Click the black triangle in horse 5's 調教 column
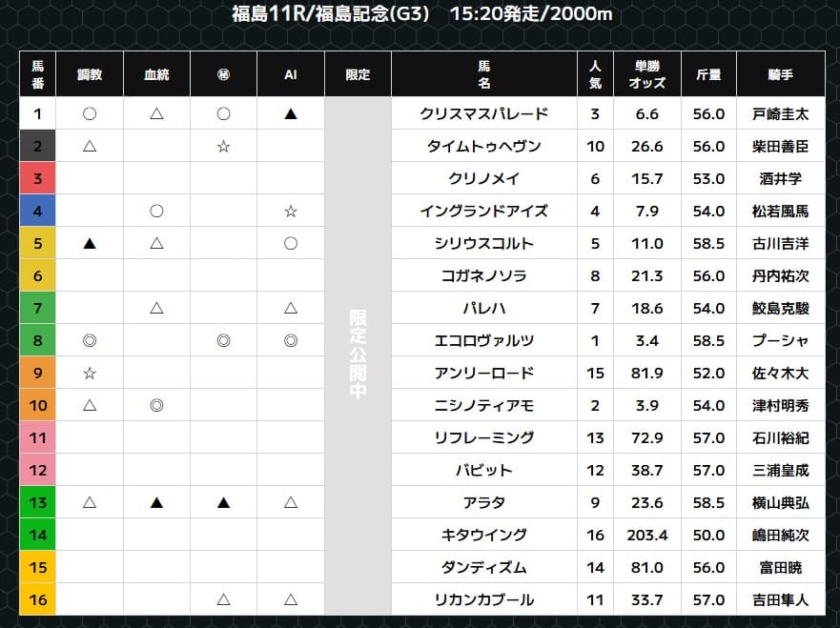The image size is (840, 628). pyautogui.click(x=90, y=244)
